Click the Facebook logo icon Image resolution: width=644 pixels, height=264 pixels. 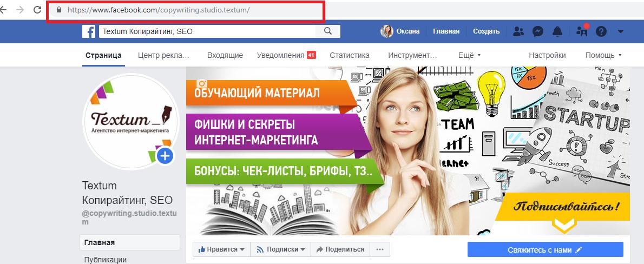[89, 31]
